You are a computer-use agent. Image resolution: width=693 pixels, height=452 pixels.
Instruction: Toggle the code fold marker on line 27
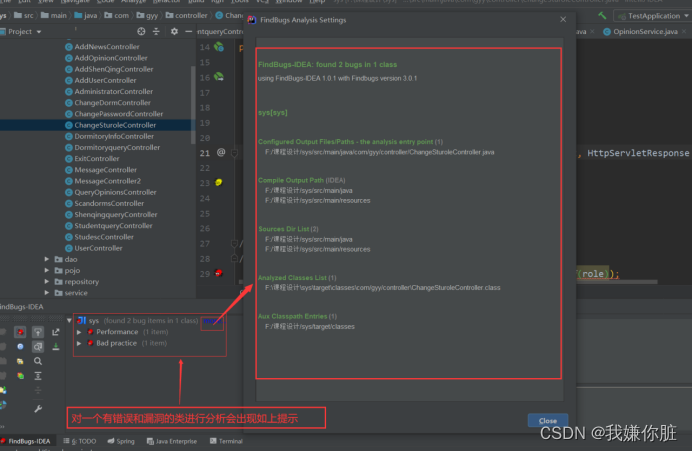pyautogui.click(x=235, y=243)
